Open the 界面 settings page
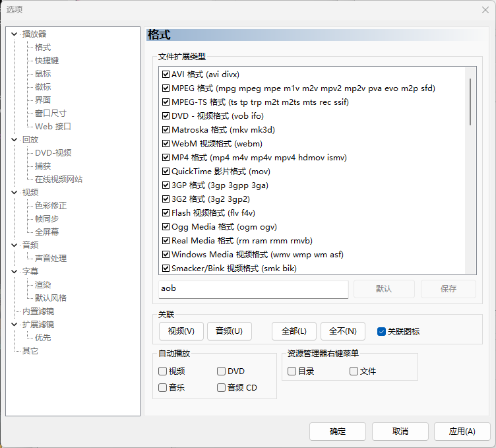 click(x=43, y=100)
